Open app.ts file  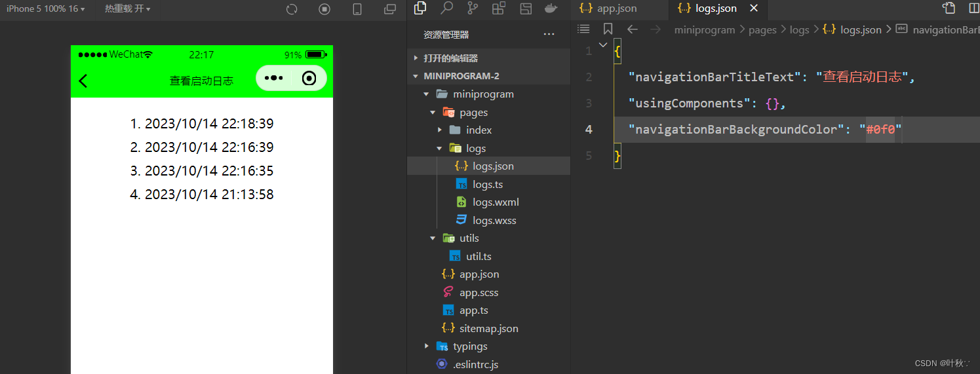488,310
